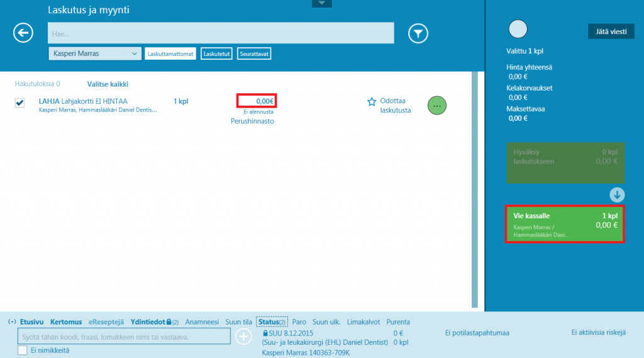644x358 pixels.
Task: Expand the top collapsed panel arrow
Action: [x=321, y=3]
